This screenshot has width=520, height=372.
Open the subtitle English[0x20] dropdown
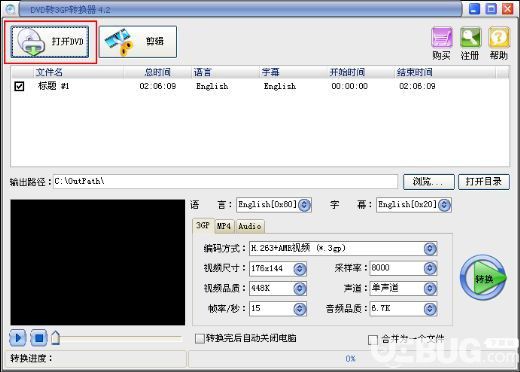(x=444, y=205)
